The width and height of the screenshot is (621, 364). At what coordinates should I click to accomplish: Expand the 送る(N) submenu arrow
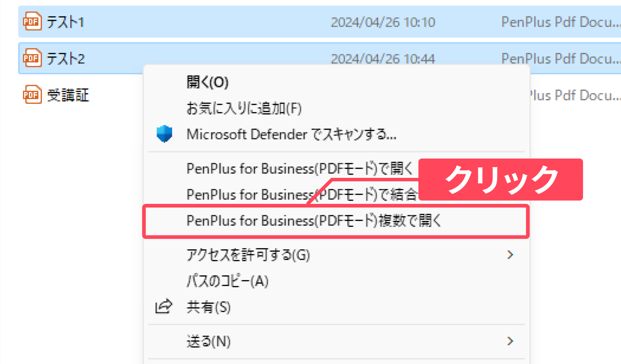[510, 341]
